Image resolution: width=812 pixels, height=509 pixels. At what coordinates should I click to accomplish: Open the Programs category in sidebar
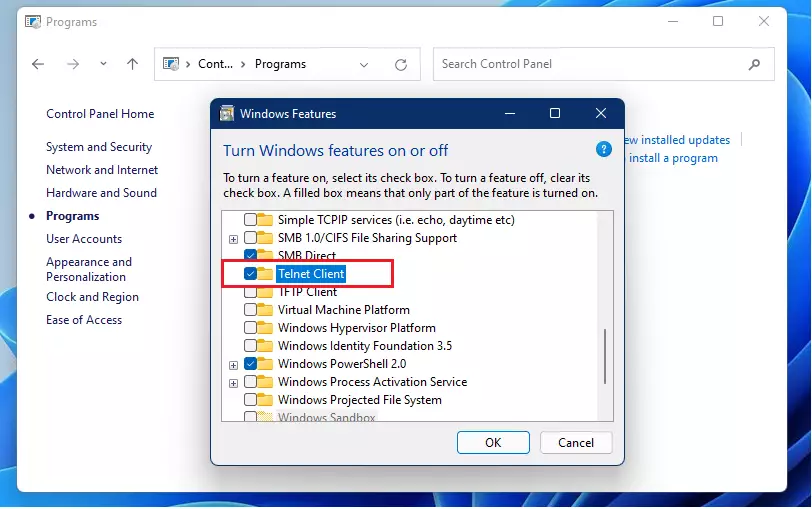tap(72, 216)
